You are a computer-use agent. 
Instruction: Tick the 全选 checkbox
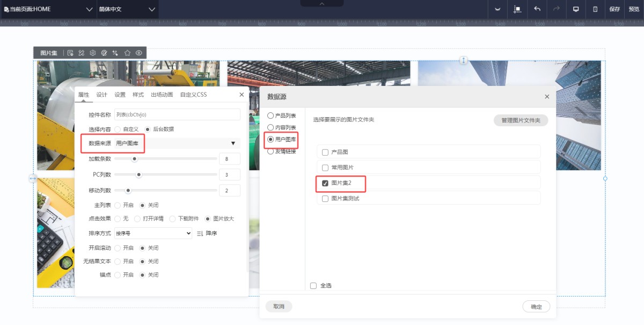(x=313, y=286)
